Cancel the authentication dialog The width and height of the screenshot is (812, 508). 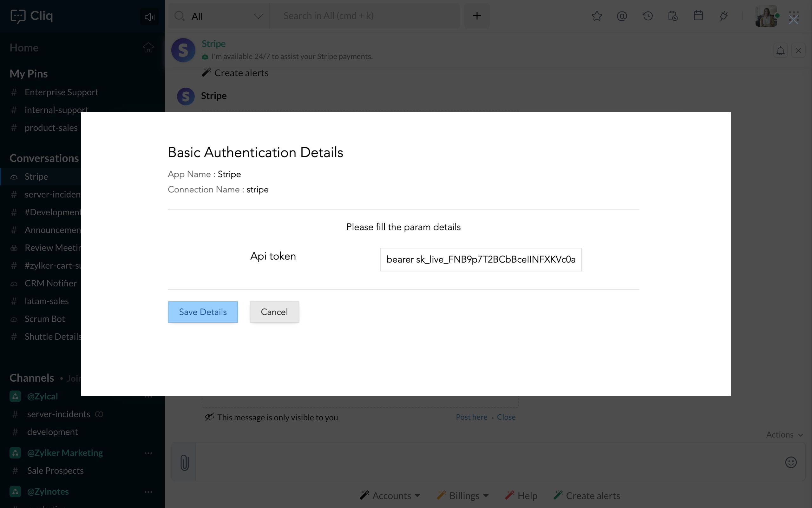pyautogui.click(x=274, y=312)
